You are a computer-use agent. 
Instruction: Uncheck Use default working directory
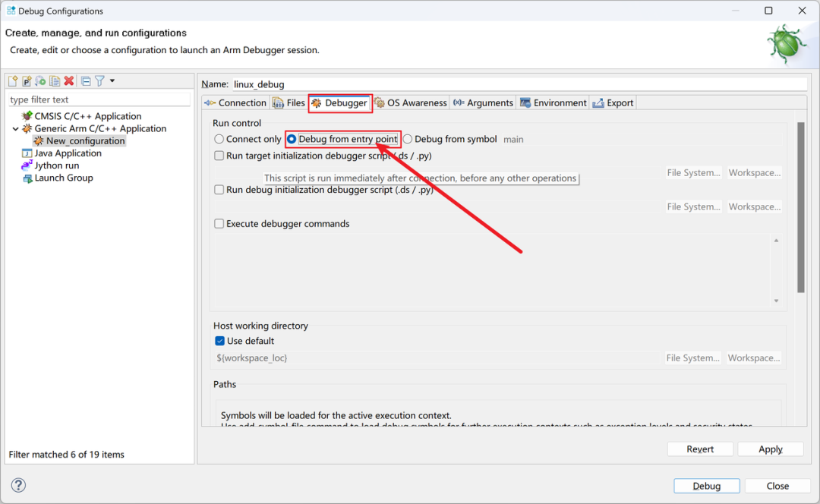click(x=219, y=342)
